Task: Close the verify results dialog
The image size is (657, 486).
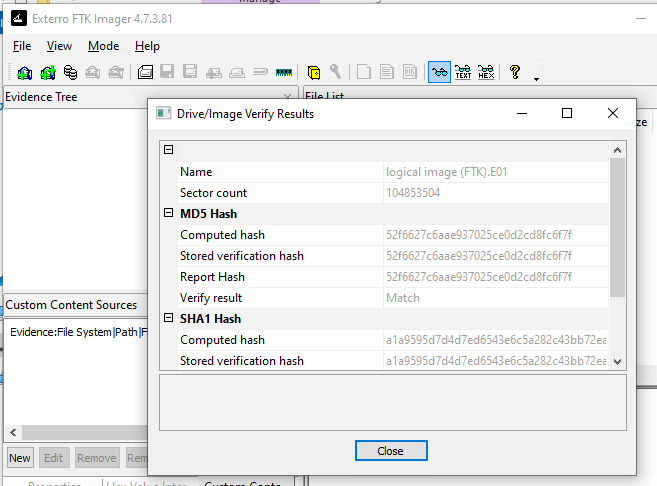Action: click(x=390, y=451)
